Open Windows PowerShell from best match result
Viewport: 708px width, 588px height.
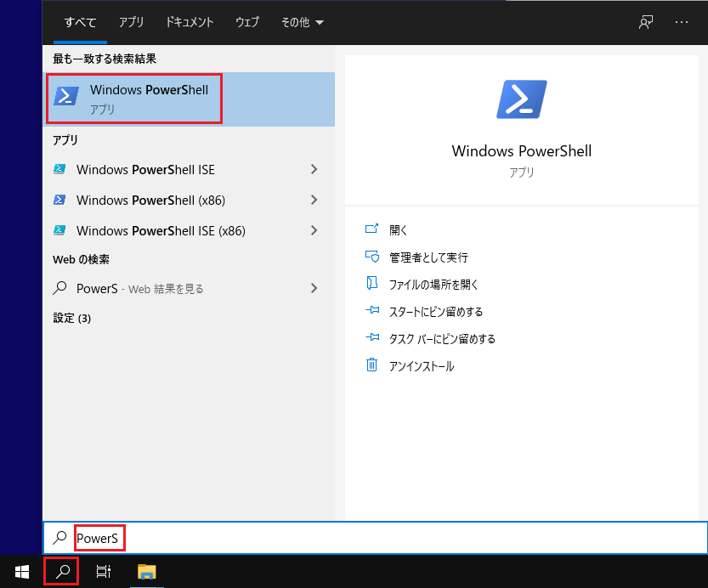(x=133, y=98)
